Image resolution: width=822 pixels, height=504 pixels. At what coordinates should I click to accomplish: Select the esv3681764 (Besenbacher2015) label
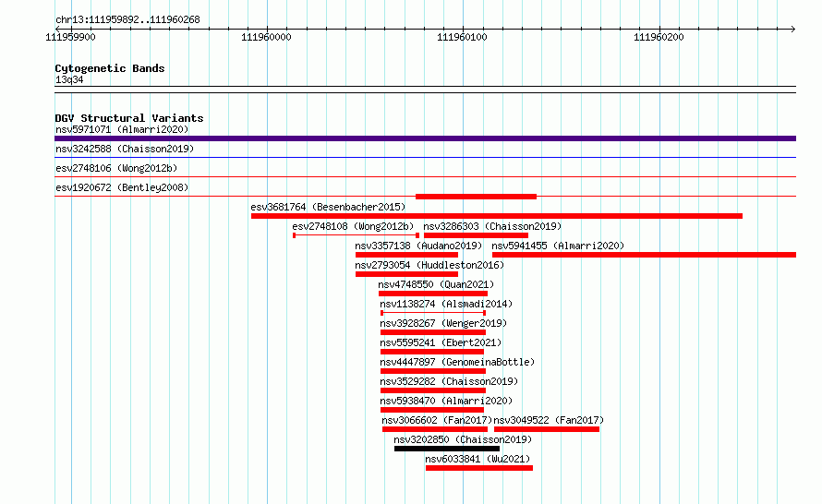pyautogui.click(x=328, y=207)
